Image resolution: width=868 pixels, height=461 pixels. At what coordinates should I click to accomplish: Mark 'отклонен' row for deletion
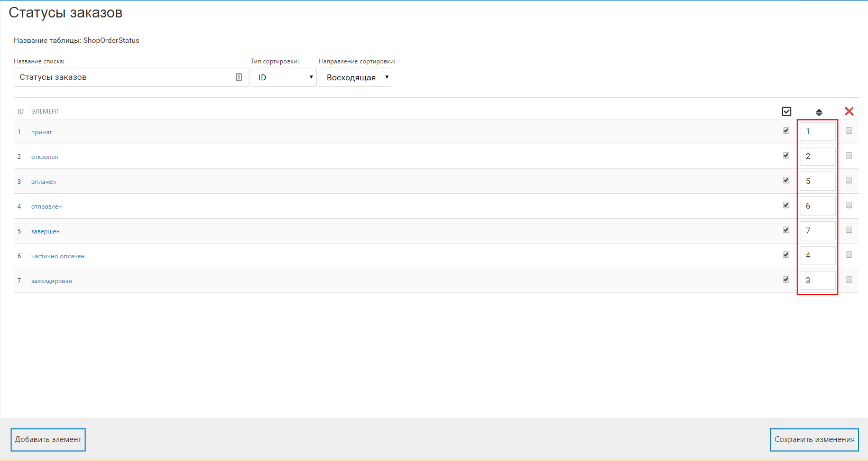coord(849,156)
